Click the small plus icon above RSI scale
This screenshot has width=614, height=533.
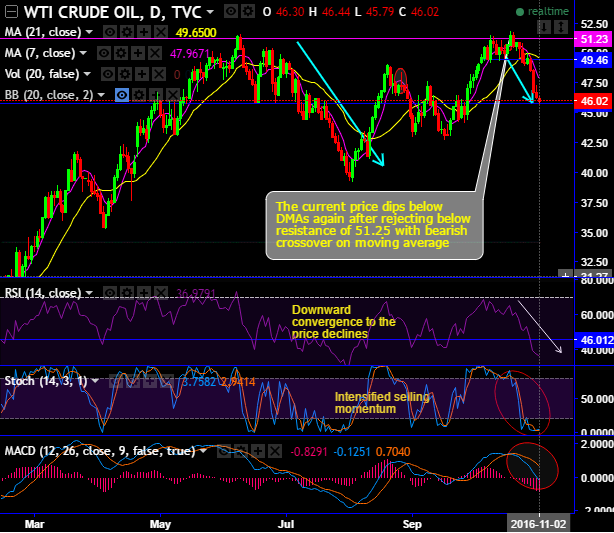point(565,275)
